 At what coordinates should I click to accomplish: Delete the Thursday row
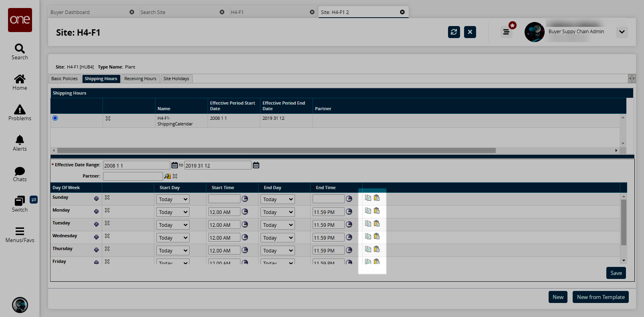[x=107, y=249]
